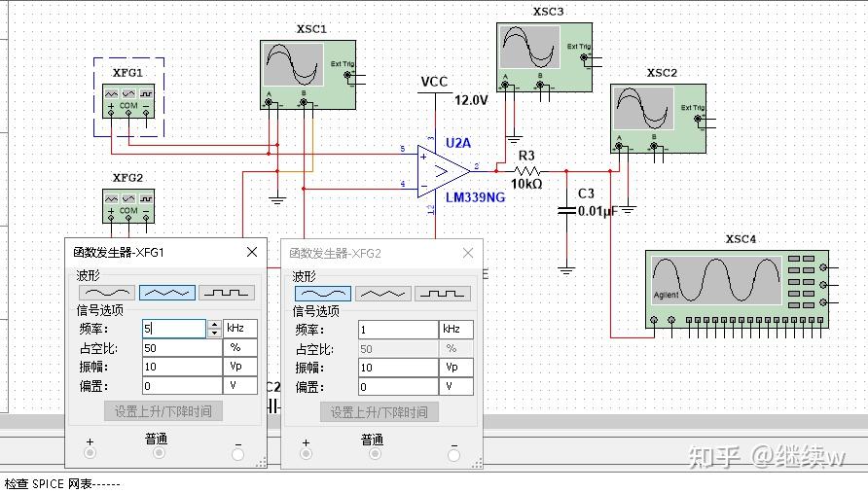Click XFG1 positive terminal radio
The height and width of the screenshot is (493, 868).
coord(90,453)
